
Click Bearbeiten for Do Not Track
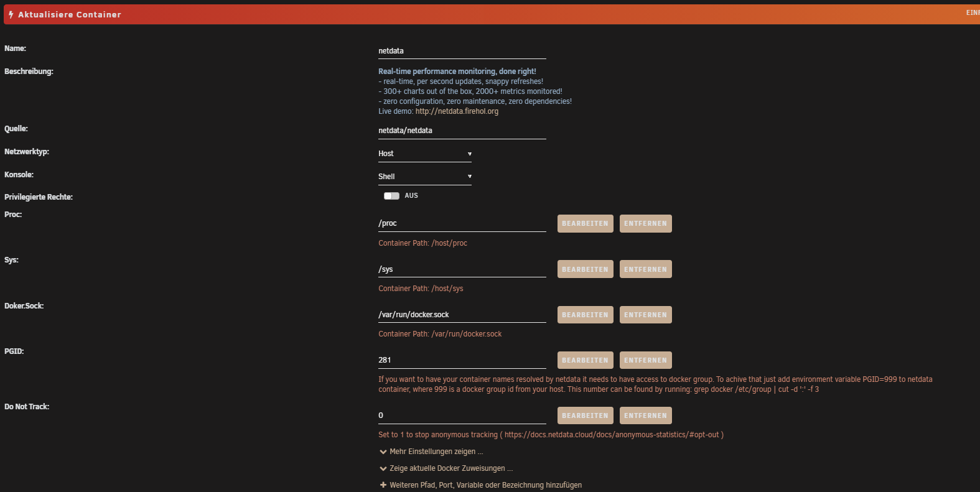tap(585, 415)
